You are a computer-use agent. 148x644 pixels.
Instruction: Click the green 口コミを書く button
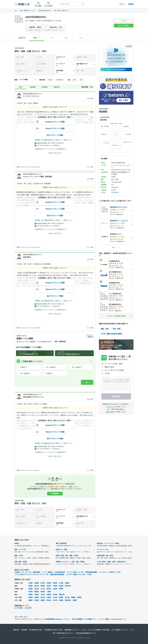[123, 25]
